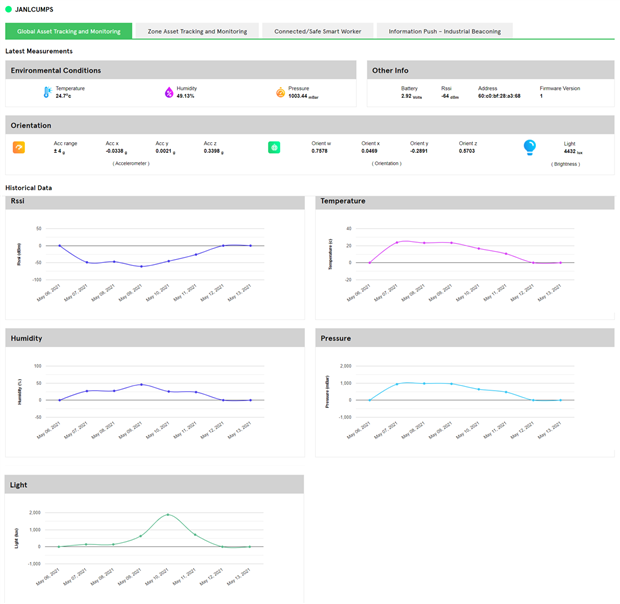The image size is (620, 604).
Task: Switch to Zone Asset Tracking and Monitoring tab
Action: click(197, 31)
